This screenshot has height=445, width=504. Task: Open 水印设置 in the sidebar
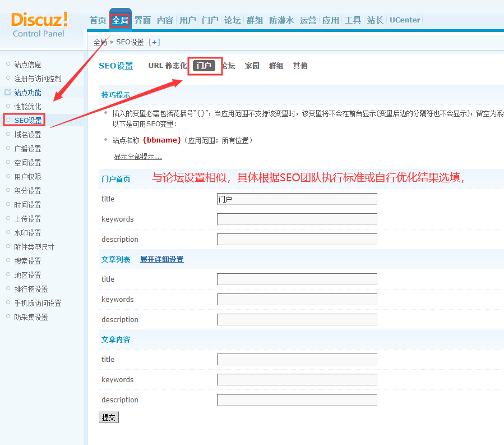[27, 233]
